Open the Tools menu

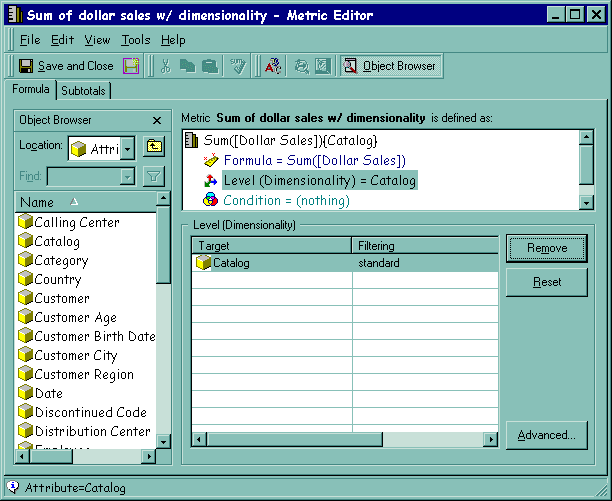[135, 40]
